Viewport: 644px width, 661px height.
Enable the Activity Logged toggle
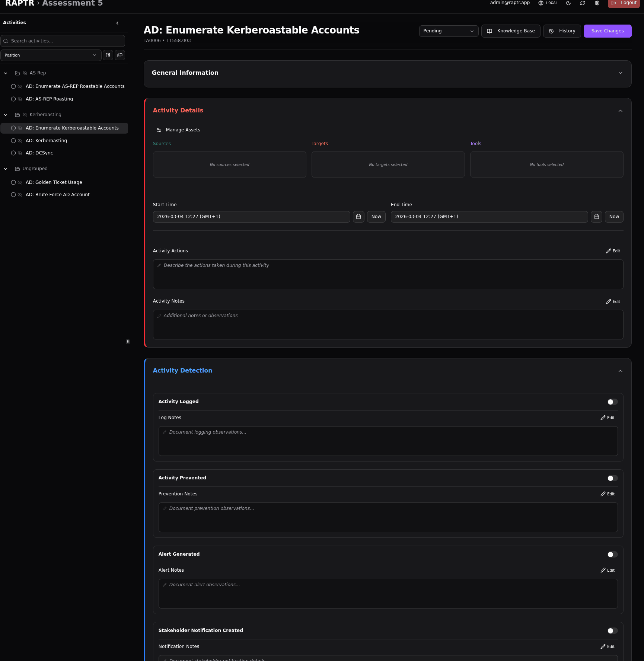(612, 402)
